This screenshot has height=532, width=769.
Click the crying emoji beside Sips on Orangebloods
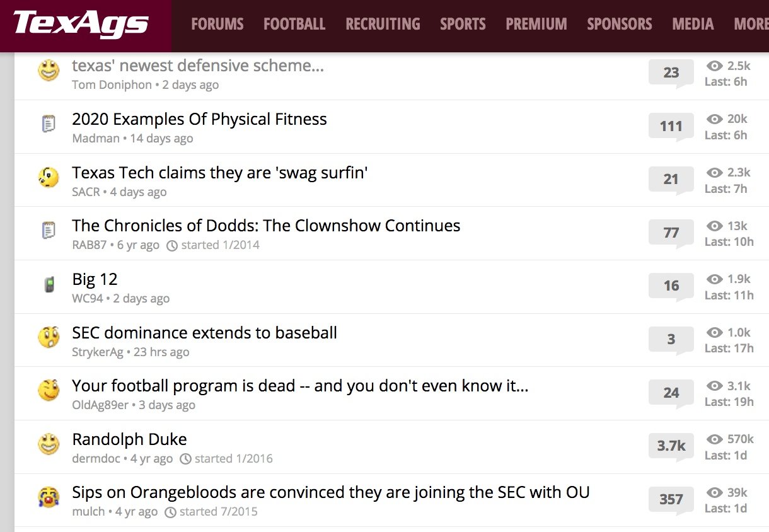[x=49, y=498]
